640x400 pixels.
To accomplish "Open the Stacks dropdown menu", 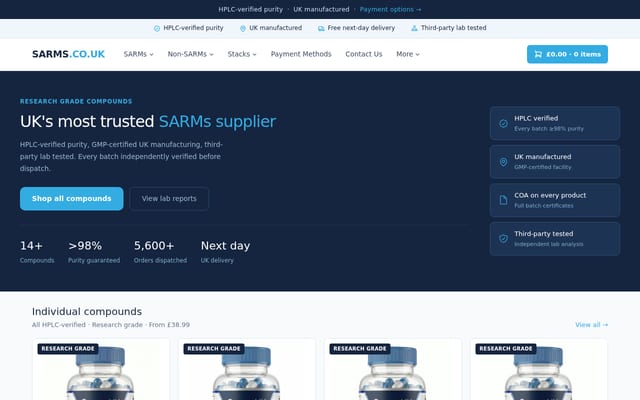I will [x=242, y=54].
